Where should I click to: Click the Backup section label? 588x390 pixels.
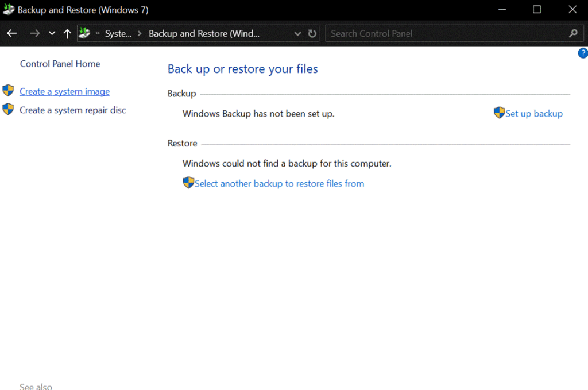182,94
